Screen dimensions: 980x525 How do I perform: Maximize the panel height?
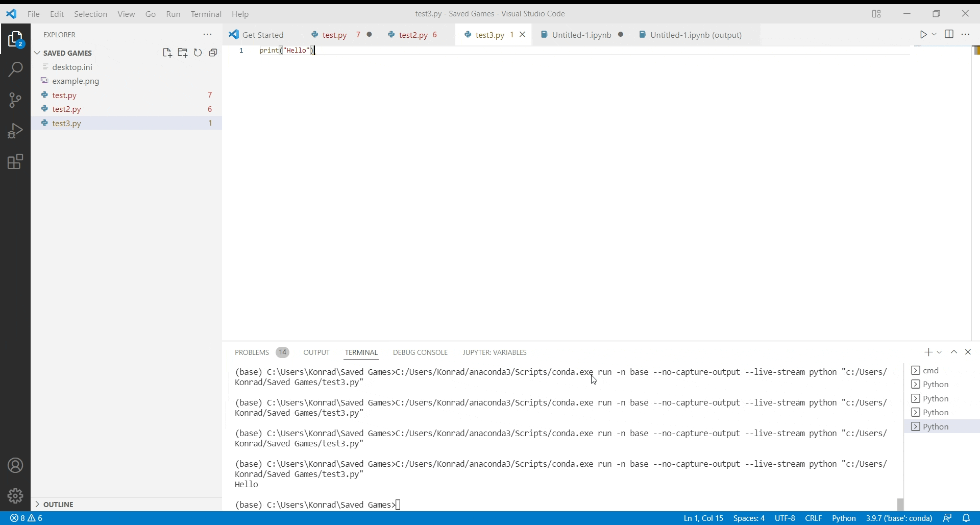click(954, 352)
